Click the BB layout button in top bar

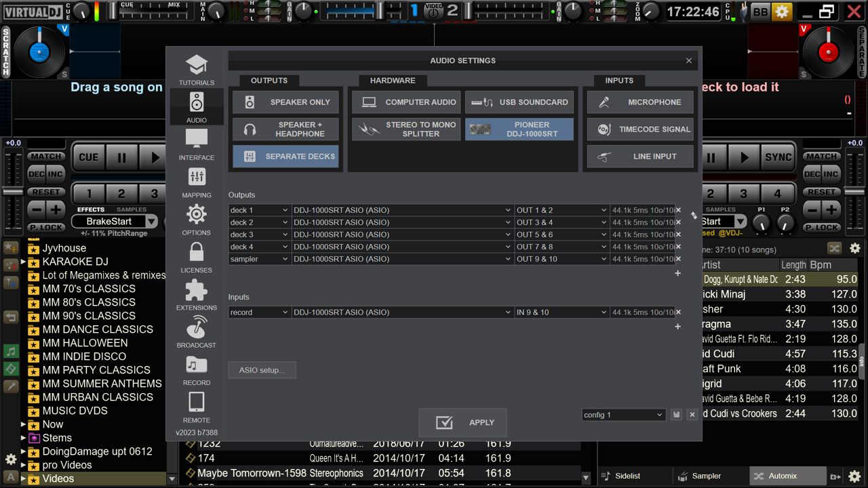point(761,12)
